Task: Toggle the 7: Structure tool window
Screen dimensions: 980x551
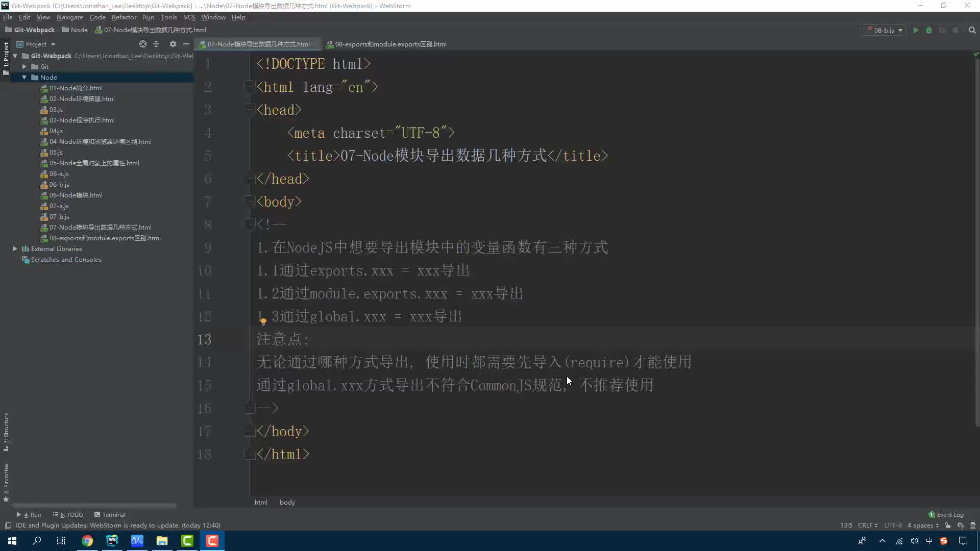Action: tap(6, 432)
